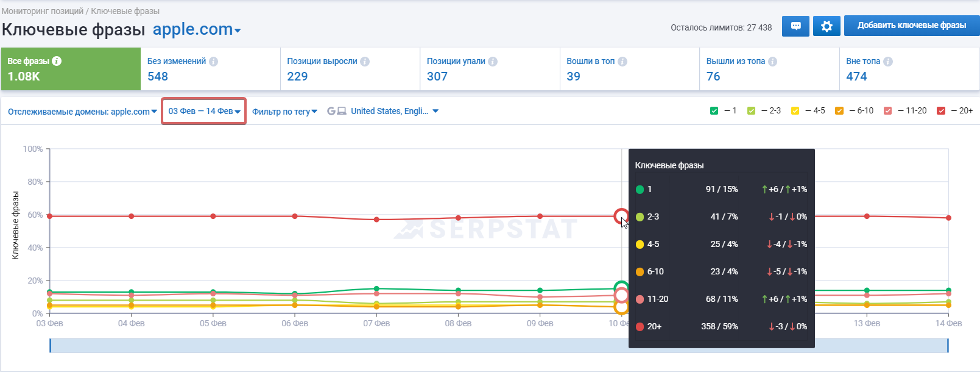The height and width of the screenshot is (372, 980).
Task: Click Осталось лимитов: 27 438 text
Action: [x=721, y=27]
